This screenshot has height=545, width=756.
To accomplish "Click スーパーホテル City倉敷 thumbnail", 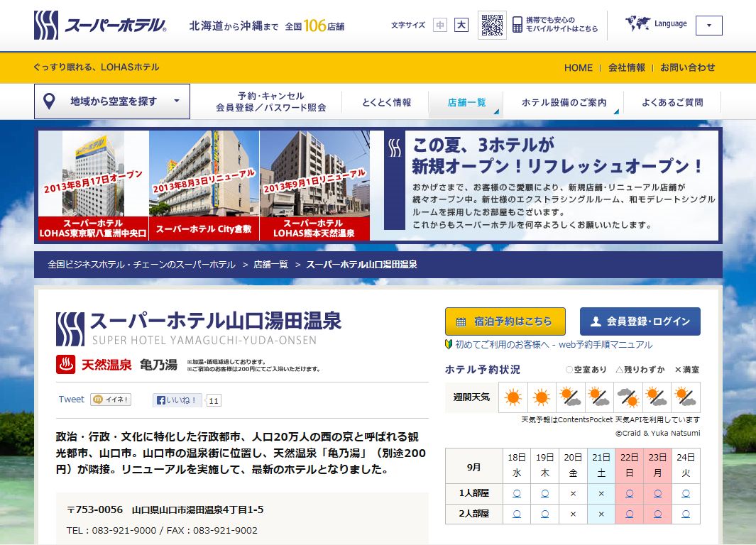I will [x=204, y=185].
